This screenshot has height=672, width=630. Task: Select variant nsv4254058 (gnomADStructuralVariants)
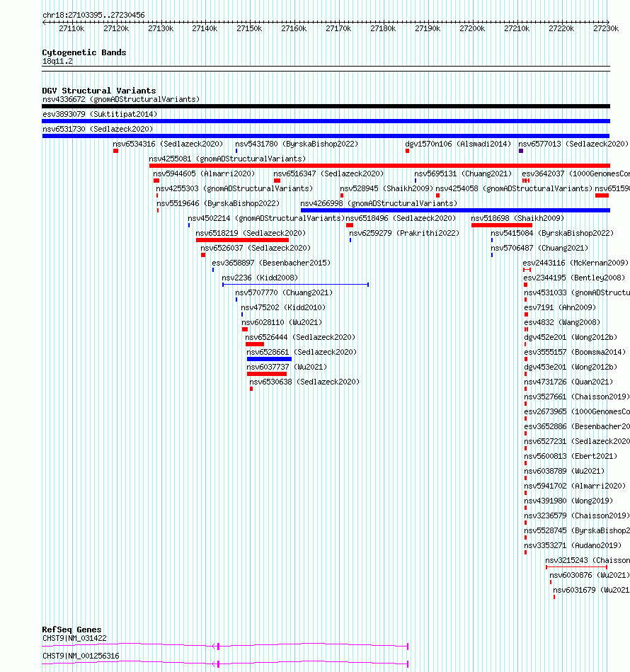tap(514, 188)
